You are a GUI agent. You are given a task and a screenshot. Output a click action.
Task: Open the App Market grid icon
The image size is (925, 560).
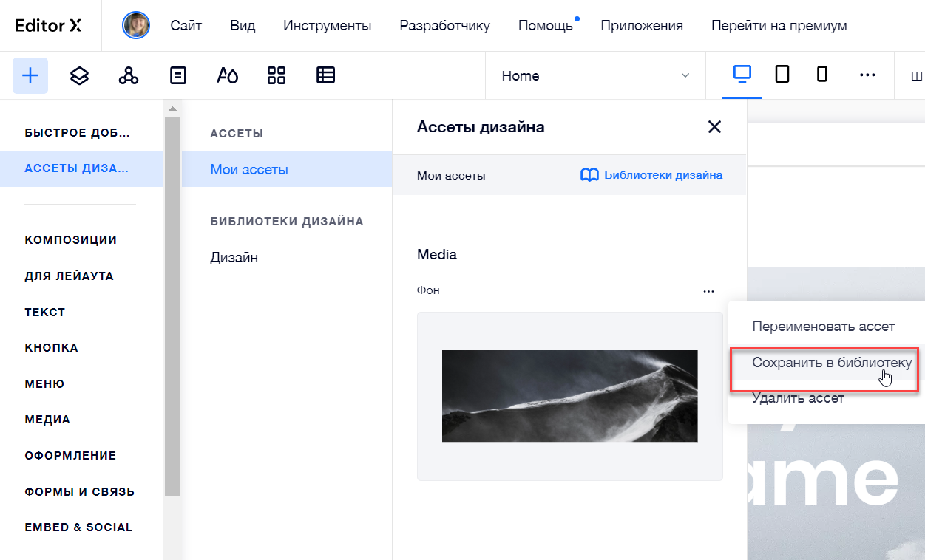tap(277, 75)
